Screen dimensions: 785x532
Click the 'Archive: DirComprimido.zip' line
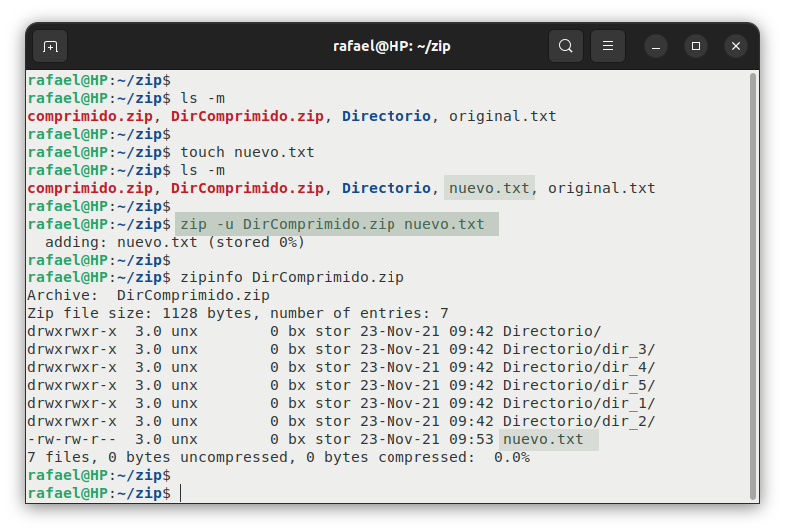pos(148,295)
